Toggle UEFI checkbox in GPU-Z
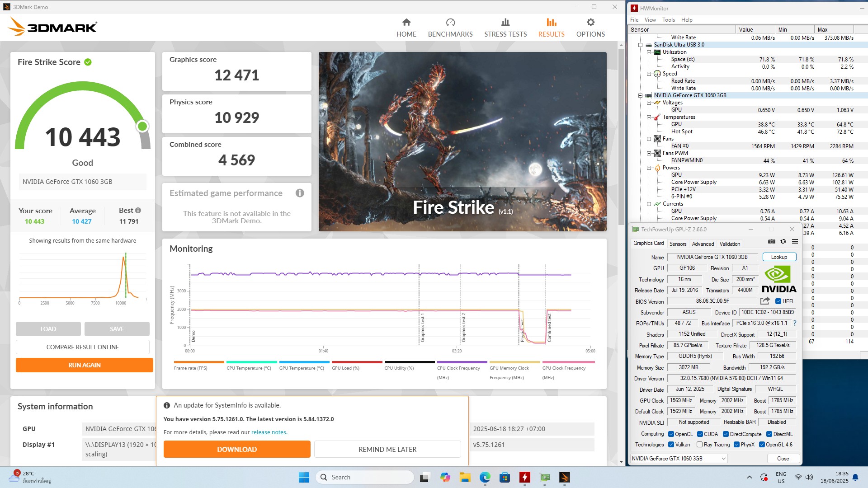This screenshot has width=868, height=488. [778, 301]
